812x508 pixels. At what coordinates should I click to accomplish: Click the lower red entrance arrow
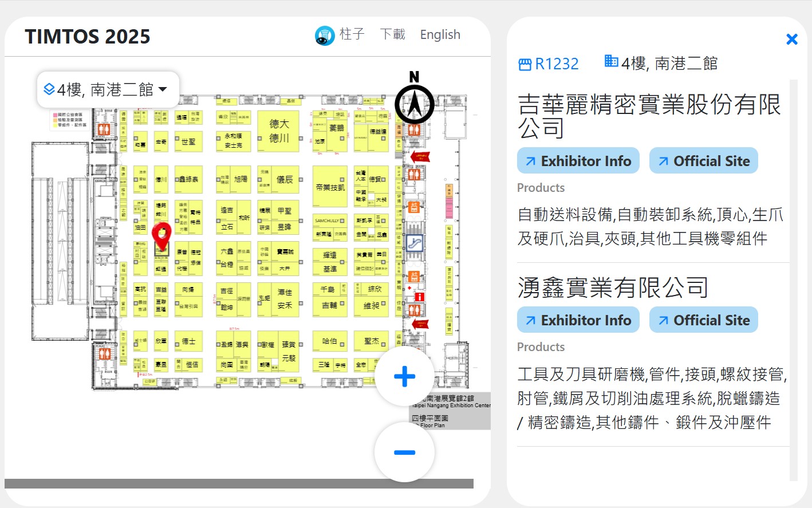coord(420,324)
